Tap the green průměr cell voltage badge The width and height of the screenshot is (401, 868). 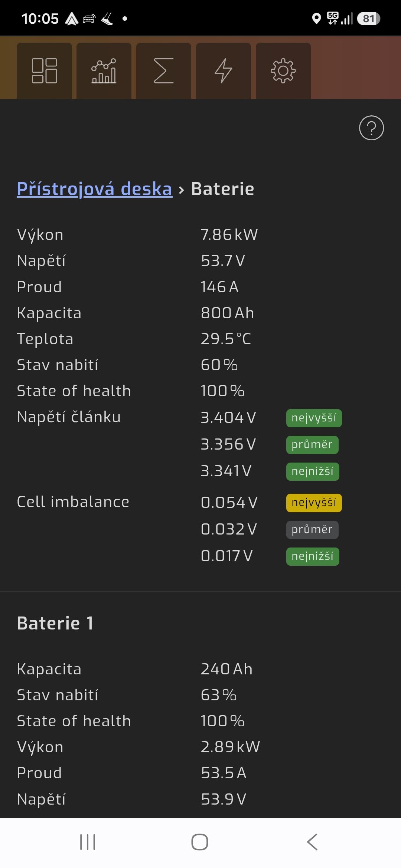[312, 445]
